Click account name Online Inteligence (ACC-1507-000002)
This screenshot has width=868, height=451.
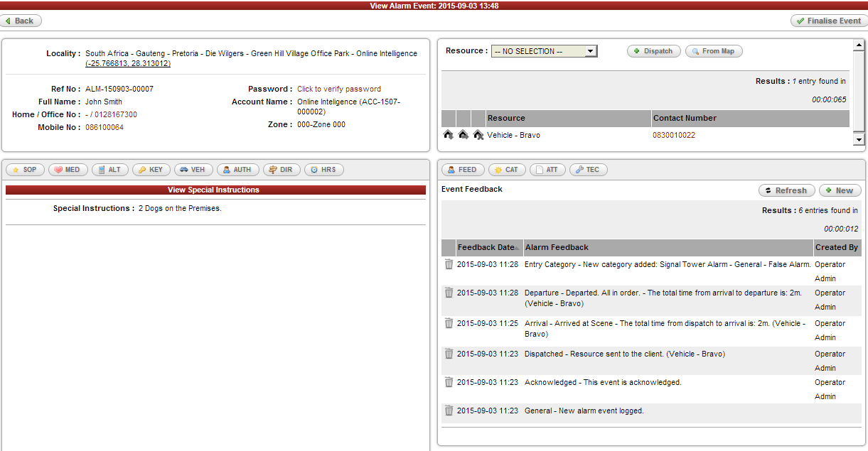pos(348,107)
